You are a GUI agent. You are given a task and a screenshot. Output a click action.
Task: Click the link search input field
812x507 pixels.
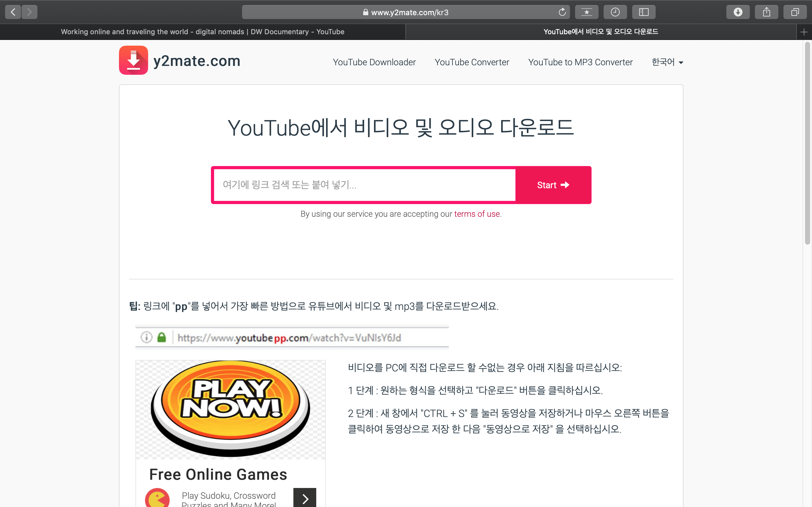(364, 185)
